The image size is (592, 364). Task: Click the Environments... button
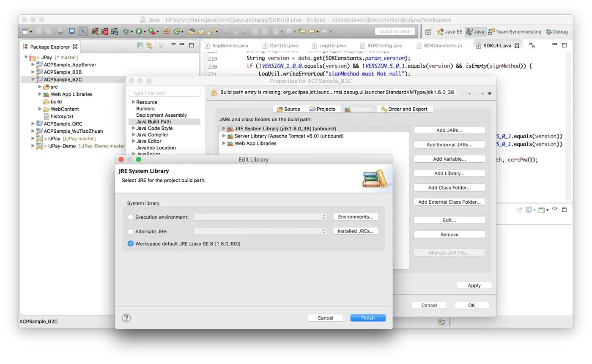(x=356, y=217)
